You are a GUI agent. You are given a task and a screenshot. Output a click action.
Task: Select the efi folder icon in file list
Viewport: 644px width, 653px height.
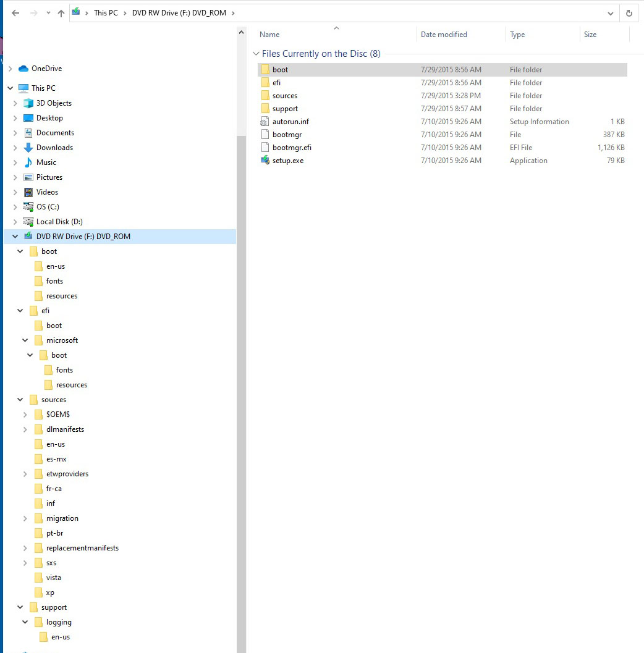tap(265, 82)
